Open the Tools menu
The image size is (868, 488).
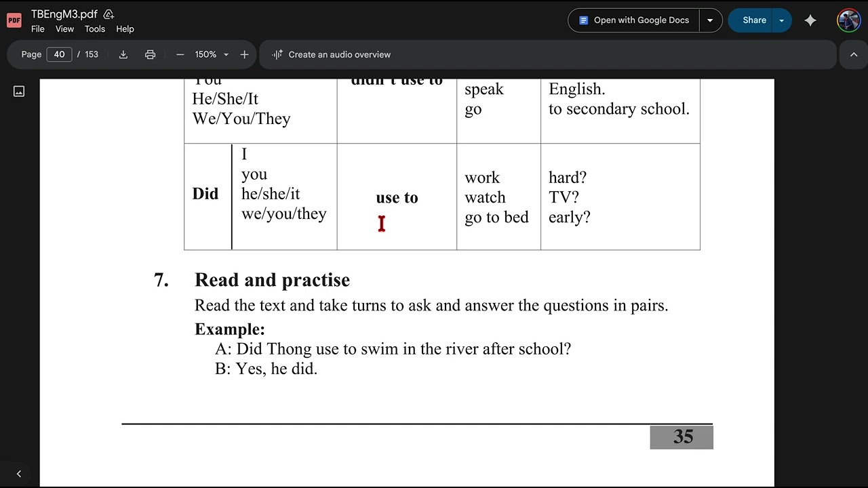[x=95, y=29]
